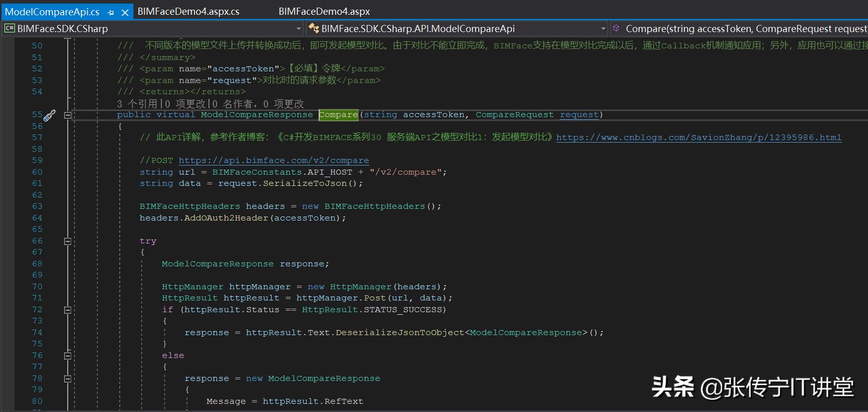Click the "/v2/compare" string literal

coord(406,172)
